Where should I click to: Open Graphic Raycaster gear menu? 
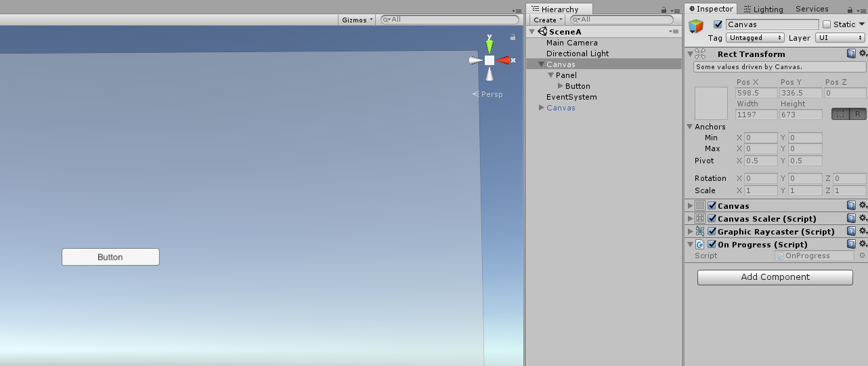[x=863, y=231]
